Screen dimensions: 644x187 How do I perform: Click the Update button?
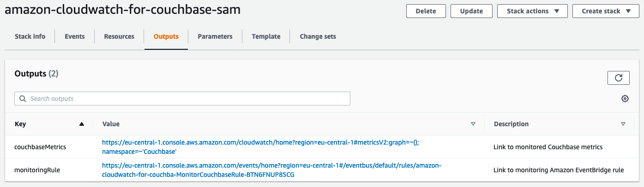[x=471, y=11]
